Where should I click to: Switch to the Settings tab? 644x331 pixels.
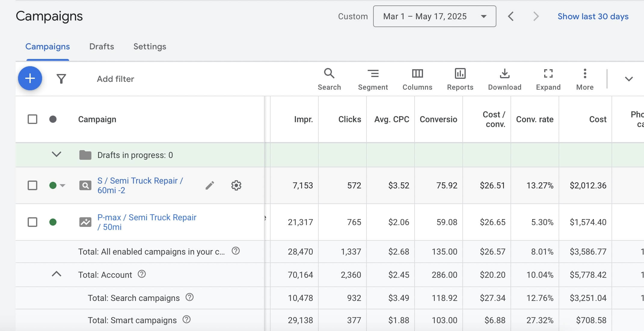pos(150,47)
